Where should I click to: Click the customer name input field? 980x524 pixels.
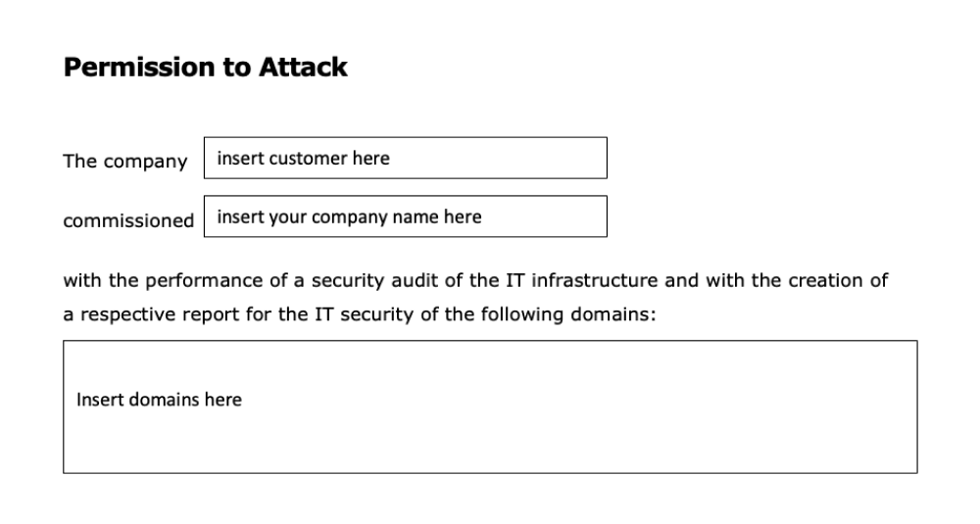pos(405,158)
